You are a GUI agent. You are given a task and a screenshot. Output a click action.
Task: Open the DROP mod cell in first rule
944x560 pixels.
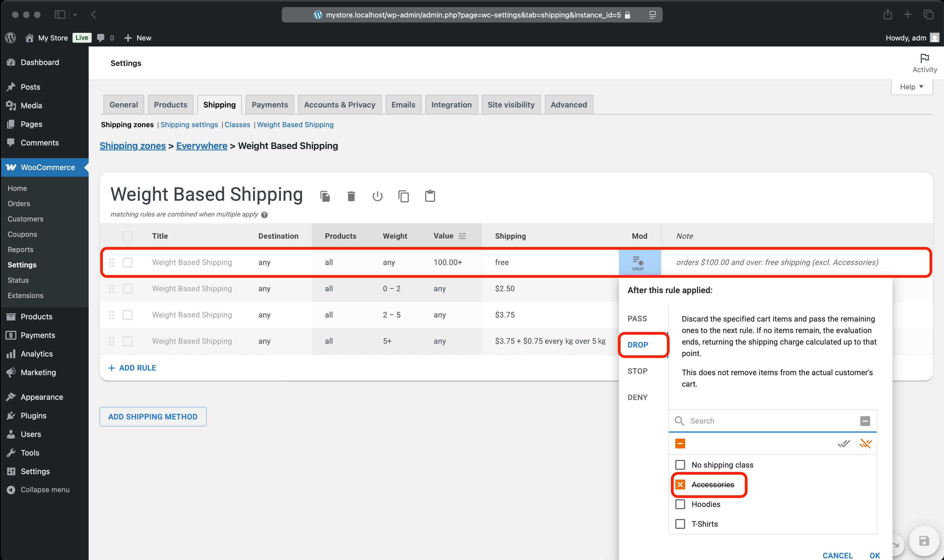tap(639, 262)
